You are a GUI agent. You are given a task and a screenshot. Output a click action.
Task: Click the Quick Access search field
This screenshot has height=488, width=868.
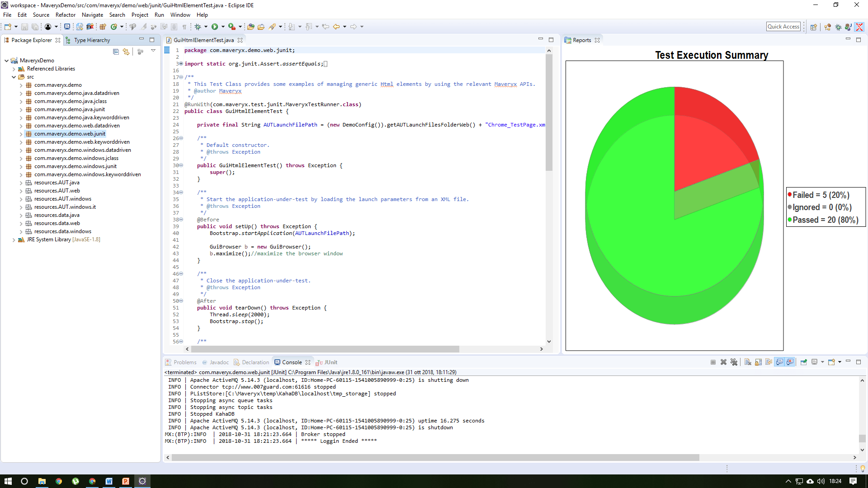click(783, 27)
